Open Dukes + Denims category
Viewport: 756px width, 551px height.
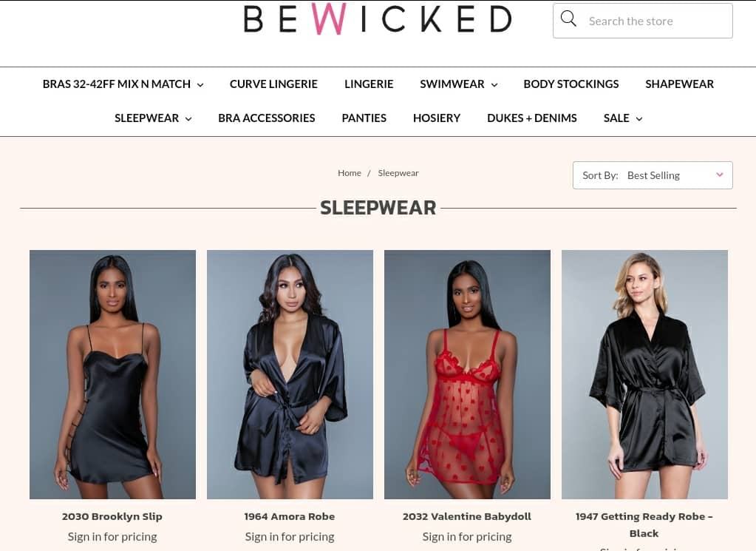click(532, 118)
